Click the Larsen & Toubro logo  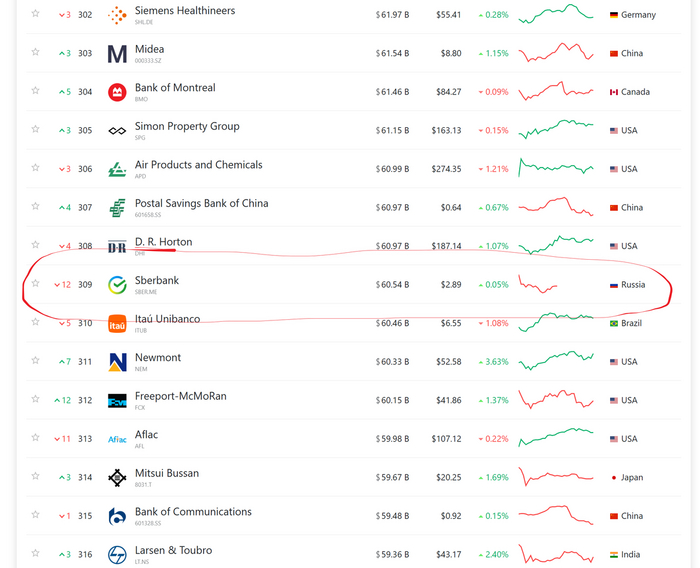click(x=117, y=555)
